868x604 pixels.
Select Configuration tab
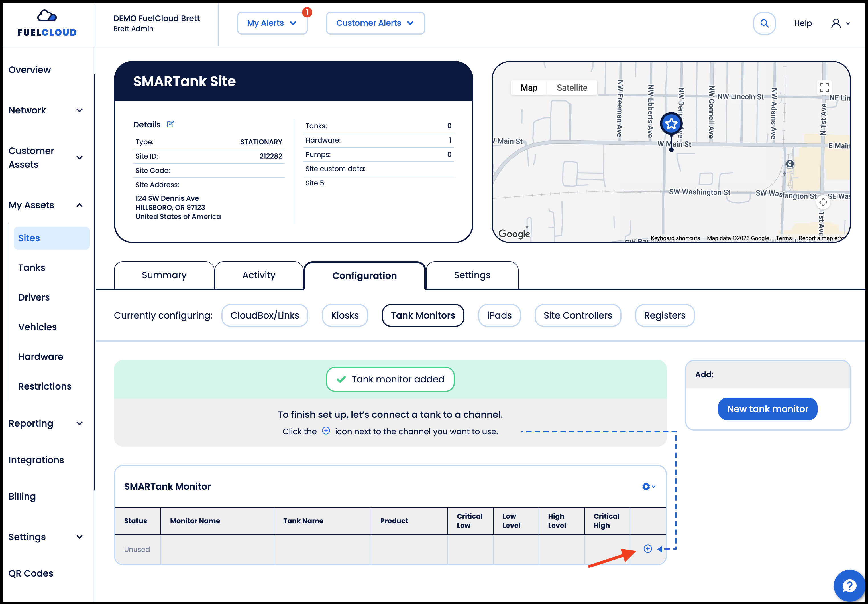(364, 275)
